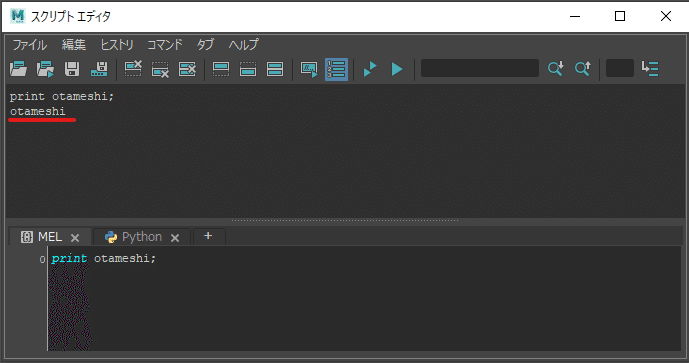The height and width of the screenshot is (363, 689).
Task: Show input pane only icon
Action: pos(248,69)
